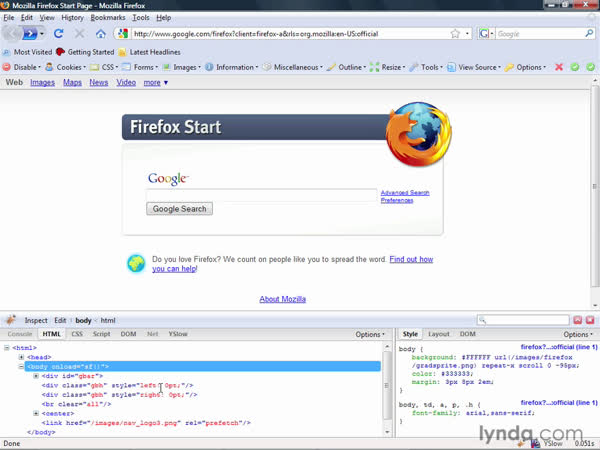Bookmark the page with the star icon
The image size is (600, 450).
click(455, 33)
